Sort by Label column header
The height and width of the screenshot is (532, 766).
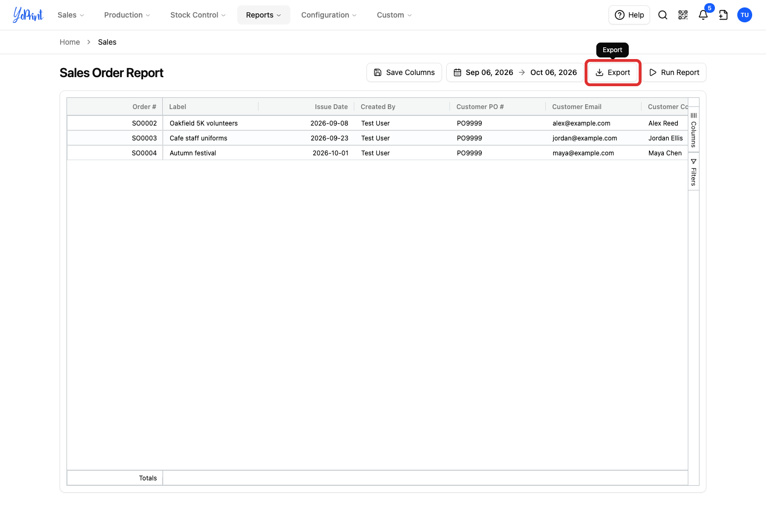click(x=211, y=107)
